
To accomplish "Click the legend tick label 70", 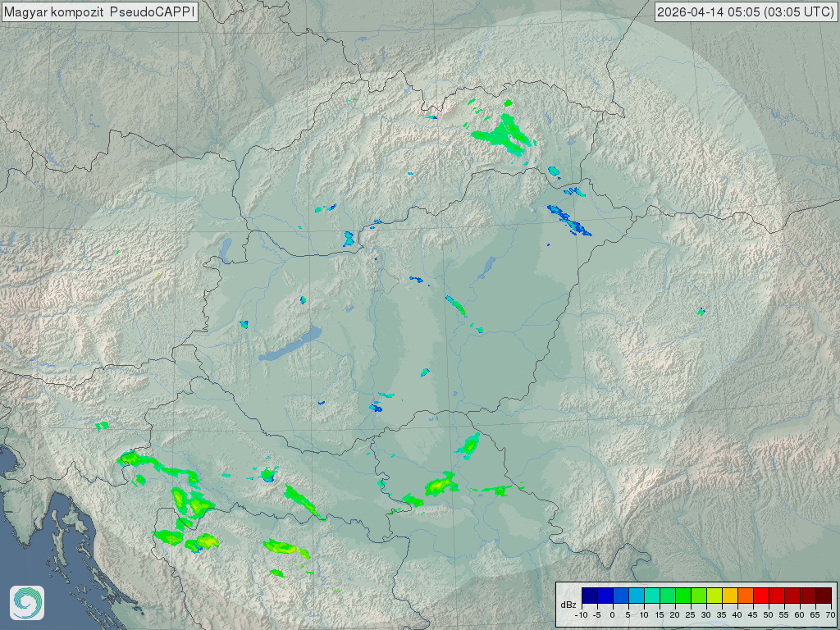I will tap(830, 614).
